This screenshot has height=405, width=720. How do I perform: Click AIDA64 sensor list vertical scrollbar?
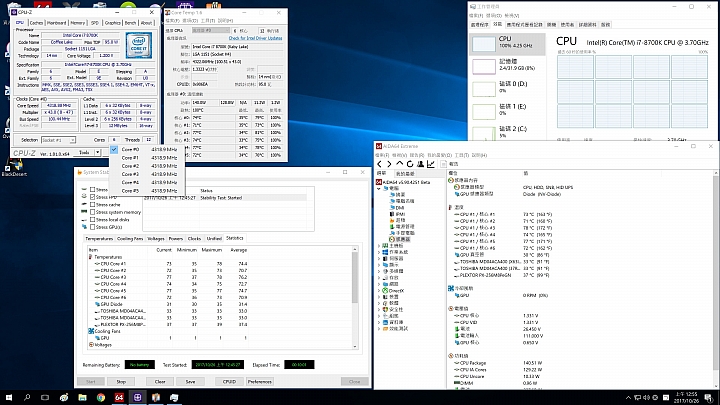pos(716,279)
